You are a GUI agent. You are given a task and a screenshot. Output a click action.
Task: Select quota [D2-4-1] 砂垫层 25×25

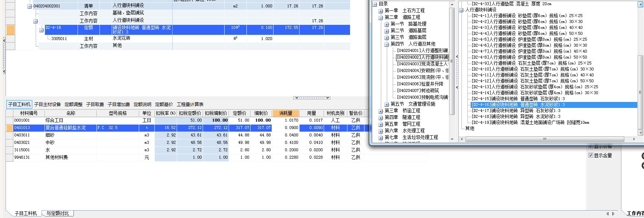tap(527, 16)
